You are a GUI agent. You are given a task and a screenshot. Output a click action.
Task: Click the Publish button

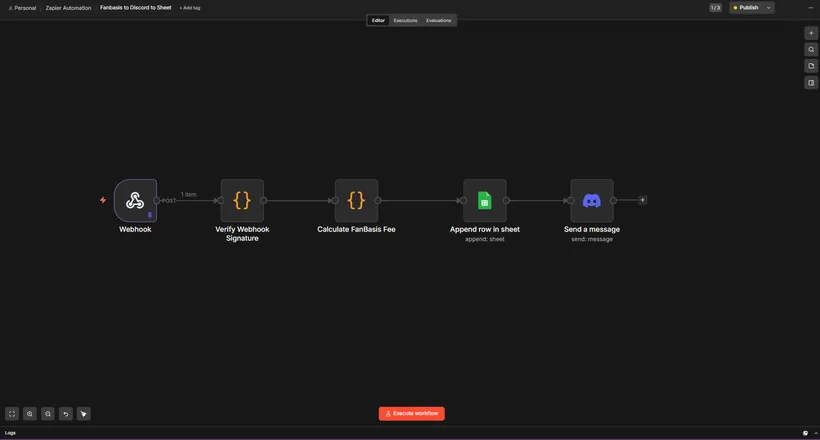pos(746,8)
